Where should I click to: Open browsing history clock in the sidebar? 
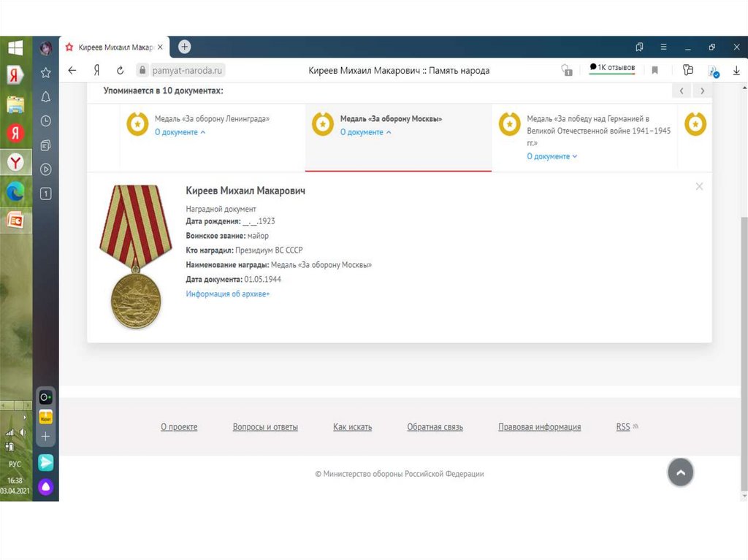point(46,121)
